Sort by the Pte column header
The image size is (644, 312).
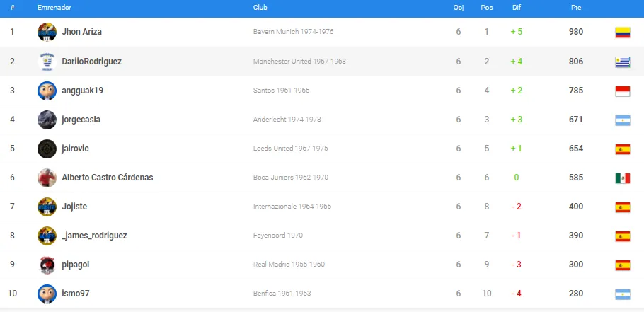(x=576, y=8)
